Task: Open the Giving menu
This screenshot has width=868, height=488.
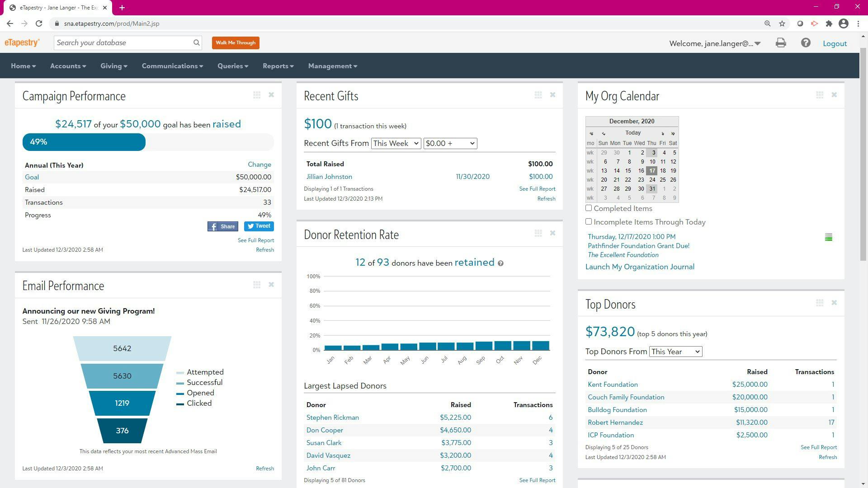Action: [113, 66]
